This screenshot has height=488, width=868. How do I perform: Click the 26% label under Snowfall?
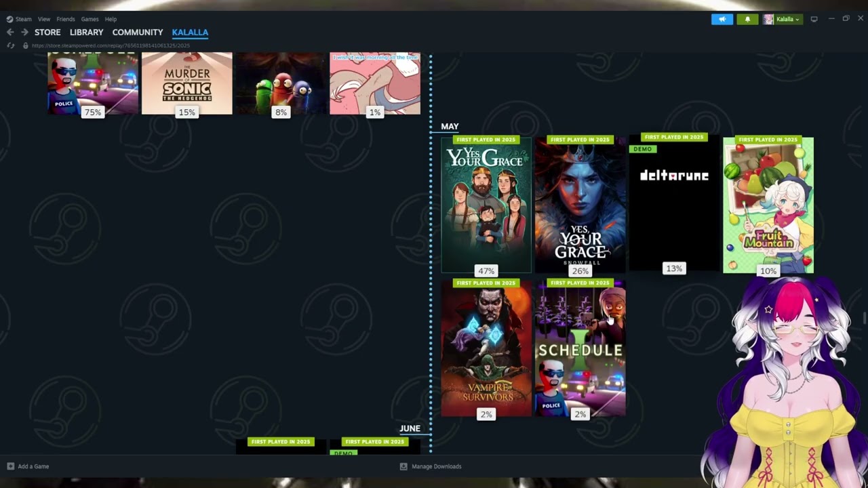[580, 270]
